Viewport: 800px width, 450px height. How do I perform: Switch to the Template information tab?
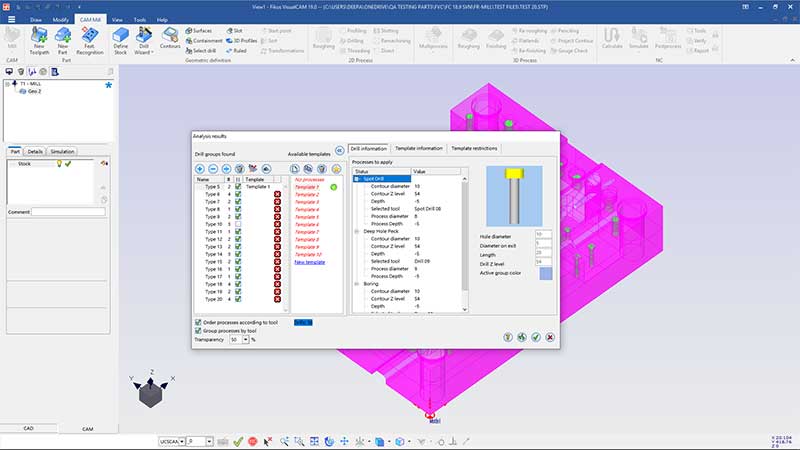[x=418, y=148]
